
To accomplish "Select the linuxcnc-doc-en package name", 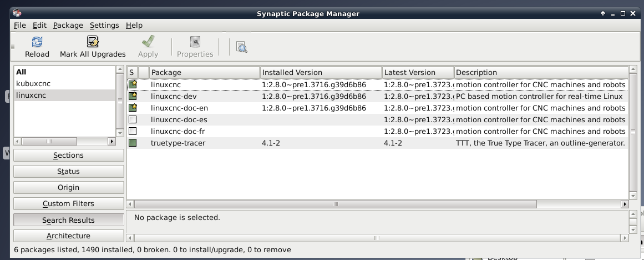I will [x=180, y=108].
